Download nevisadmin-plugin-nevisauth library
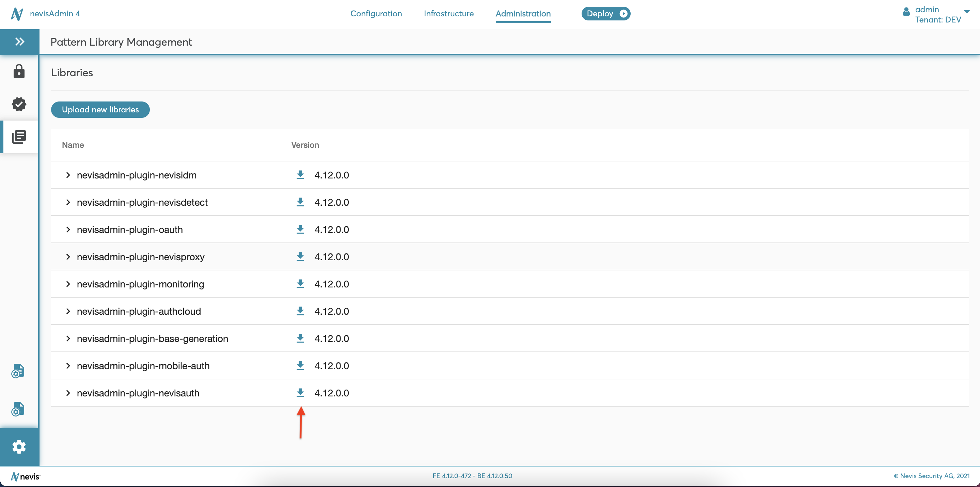 (300, 393)
